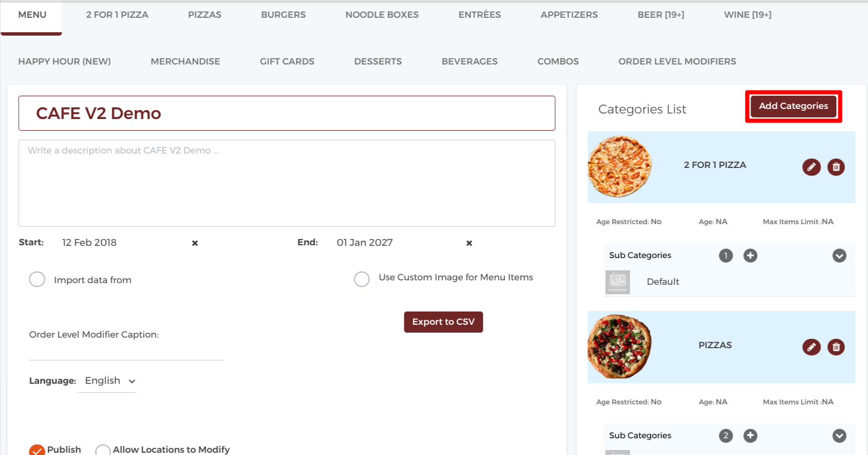Edit the PIZZAS category with pencil icon
868x455 pixels.
point(811,347)
